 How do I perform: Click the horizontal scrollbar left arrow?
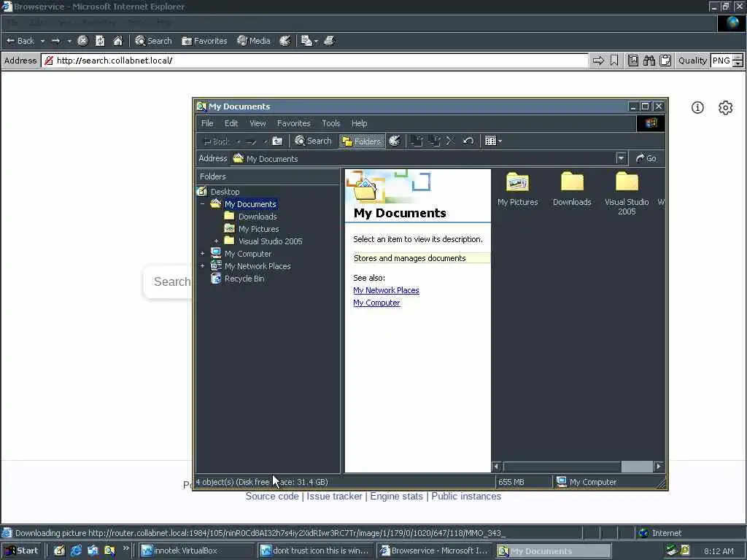pos(496,467)
